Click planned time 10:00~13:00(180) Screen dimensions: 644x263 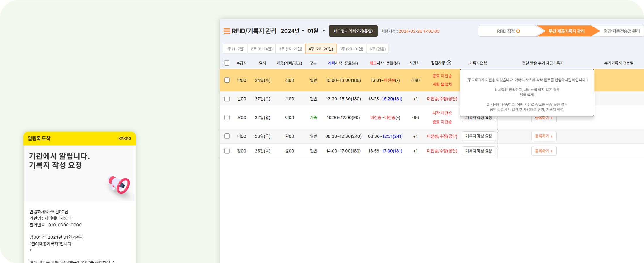point(343,80)
